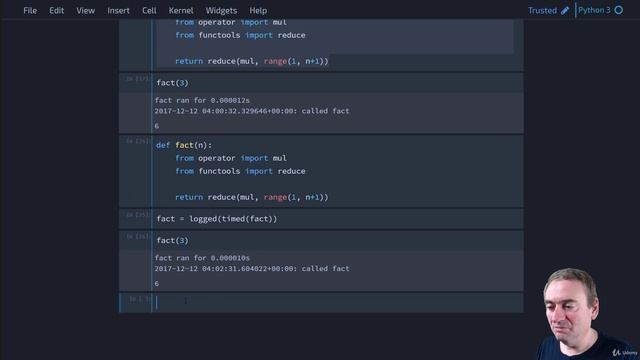Open the Widgets menu
This screenshot has height=360, width=640.
tap(221, 11)
